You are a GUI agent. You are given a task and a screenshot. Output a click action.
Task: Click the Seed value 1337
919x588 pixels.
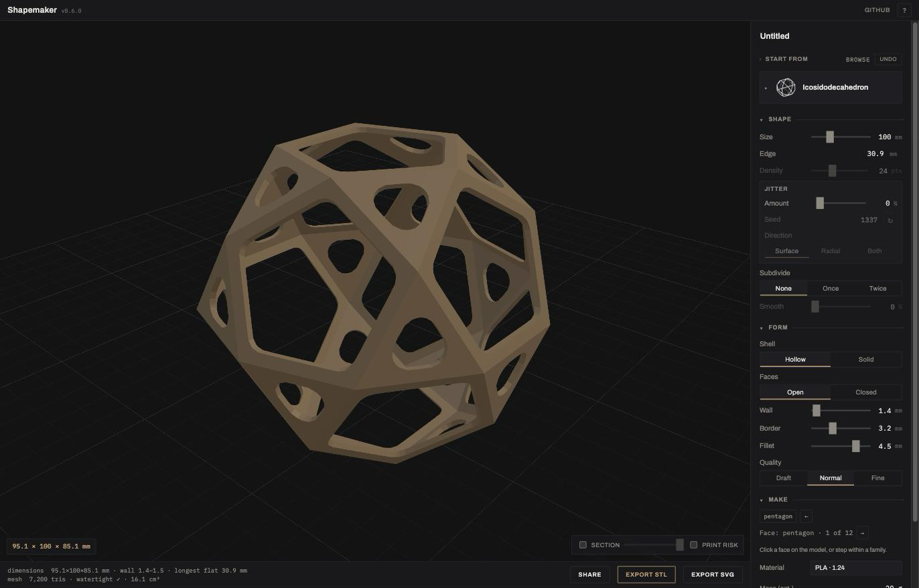[869, 220]
